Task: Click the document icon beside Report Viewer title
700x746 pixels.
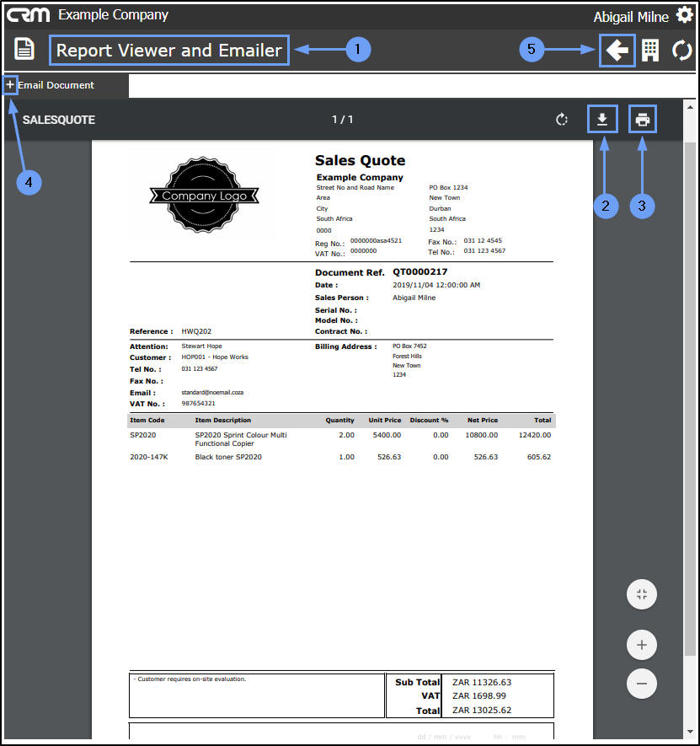Action: point(24,49)
